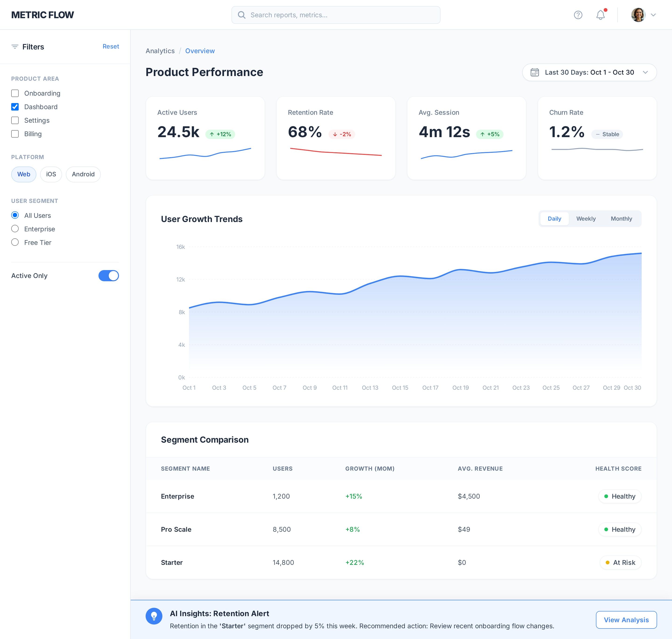Select the iOS platform chip
This screenshot has width=672, height=639.
(x=51, y=174)
